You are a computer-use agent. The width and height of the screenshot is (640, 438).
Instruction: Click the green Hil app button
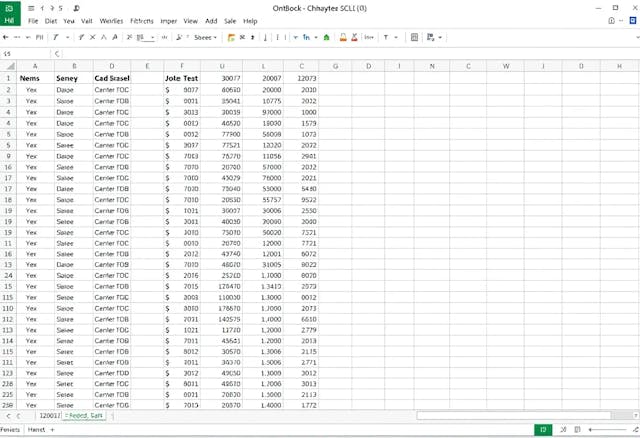10,13
